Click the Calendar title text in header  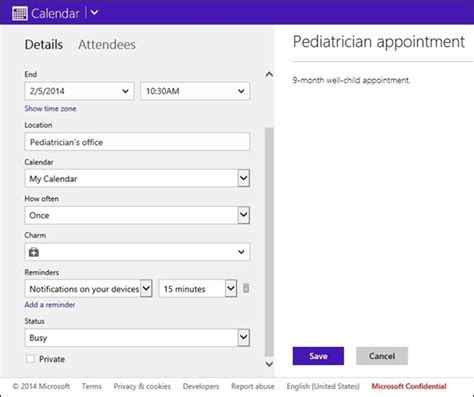(x=55, y=13)
